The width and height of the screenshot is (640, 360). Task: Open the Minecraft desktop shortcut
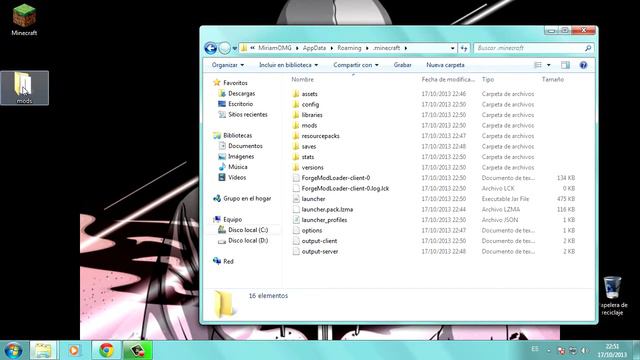pyautogui.click(x=24, y=20)
